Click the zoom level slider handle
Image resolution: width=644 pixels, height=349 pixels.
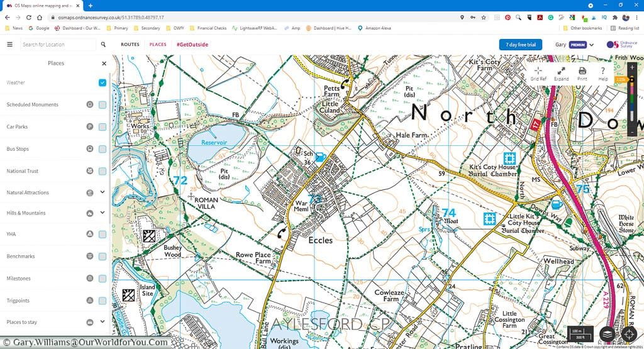(x=632, y=79)
